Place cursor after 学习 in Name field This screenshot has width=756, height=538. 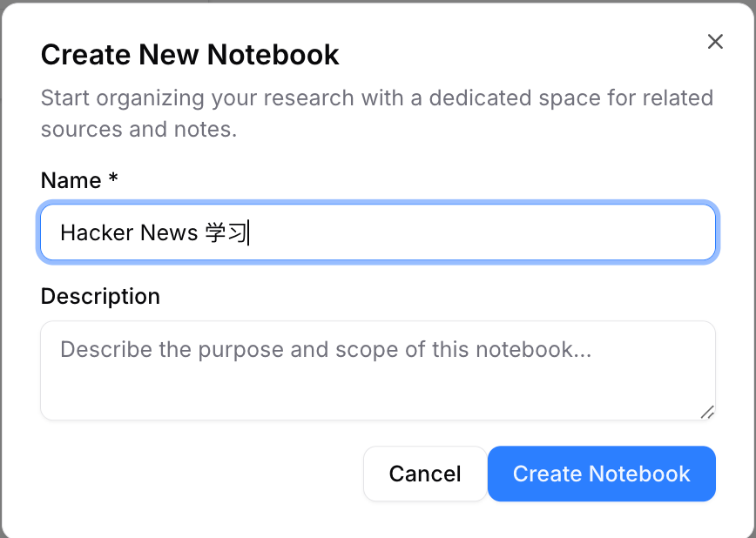[250, 232]
